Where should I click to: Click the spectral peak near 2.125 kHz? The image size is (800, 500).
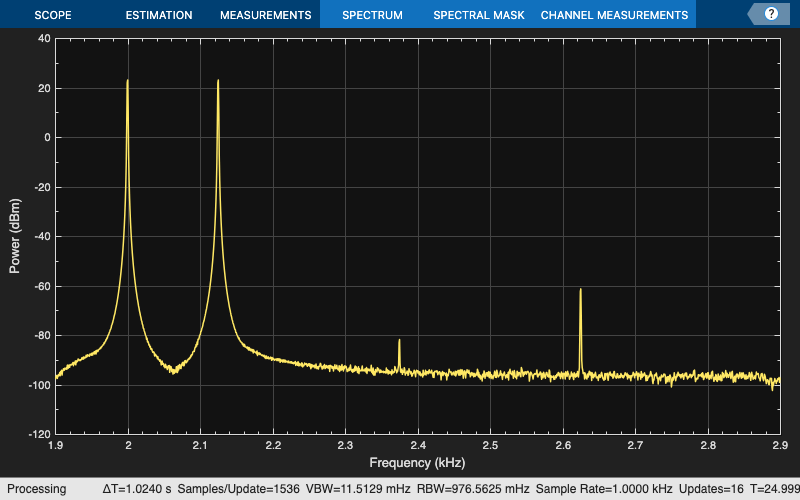(x=218, y=81)
